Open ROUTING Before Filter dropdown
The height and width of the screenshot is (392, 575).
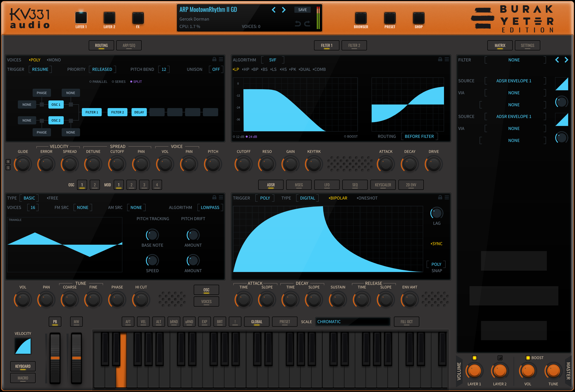click(419, 136)
